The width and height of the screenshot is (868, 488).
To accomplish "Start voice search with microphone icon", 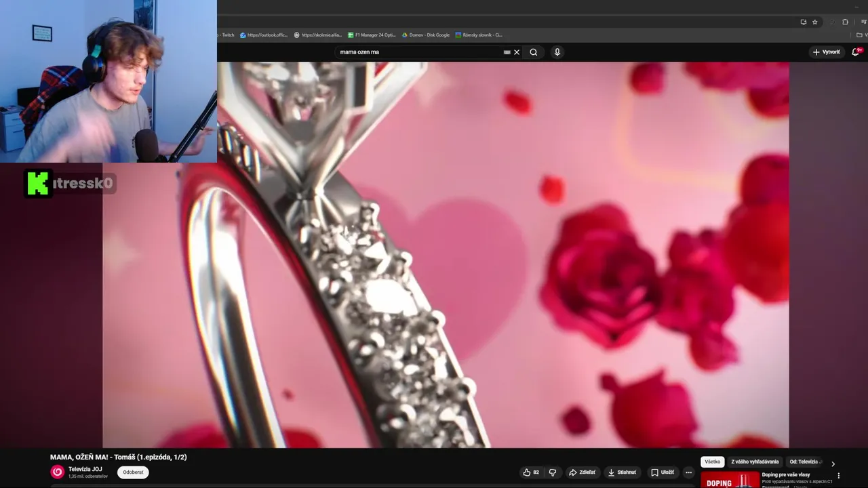I will click(557, 52).
